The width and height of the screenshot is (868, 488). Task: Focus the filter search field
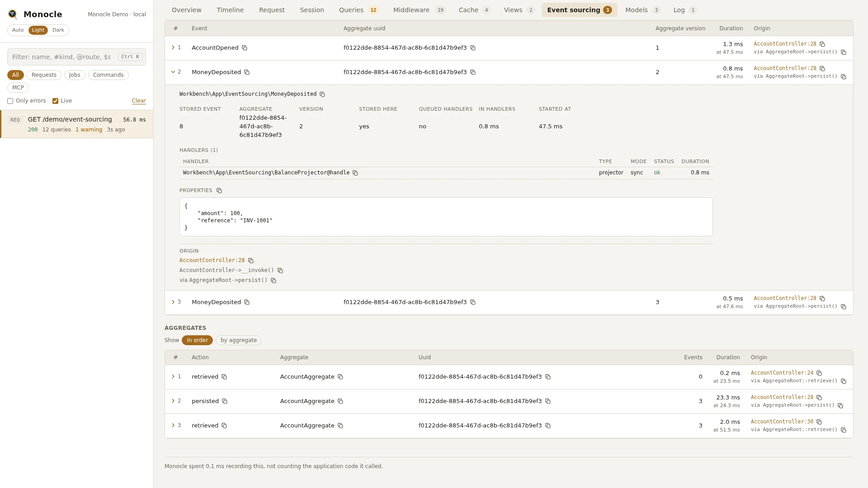[76, 57]
